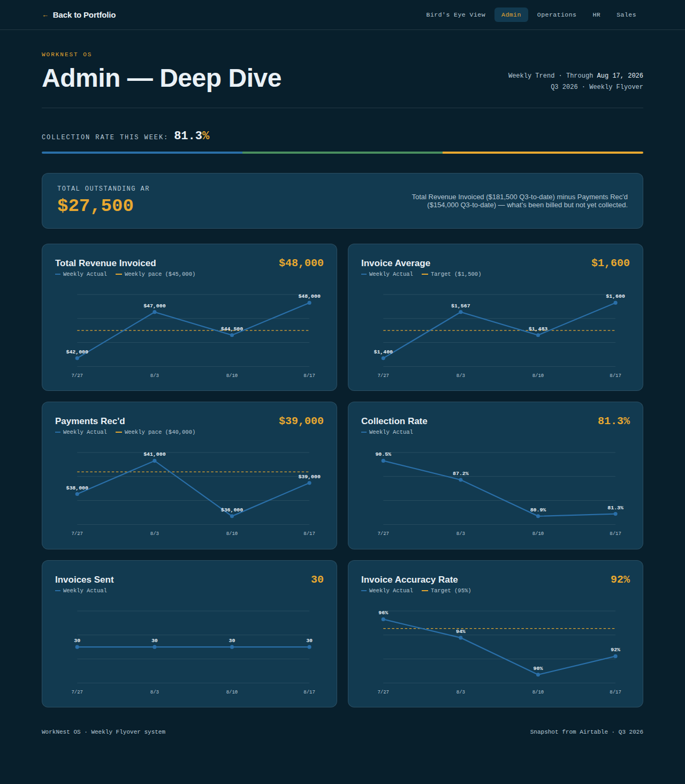Click WorkNest OS Weekly Flyover system footer
The image size is (685, 784).
click(104, 732)
